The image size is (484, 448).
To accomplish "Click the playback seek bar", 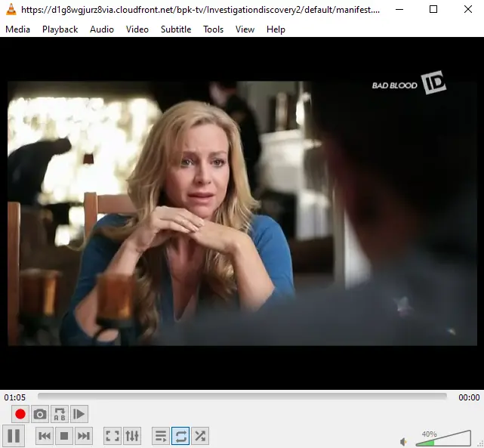I will [242, 397].
